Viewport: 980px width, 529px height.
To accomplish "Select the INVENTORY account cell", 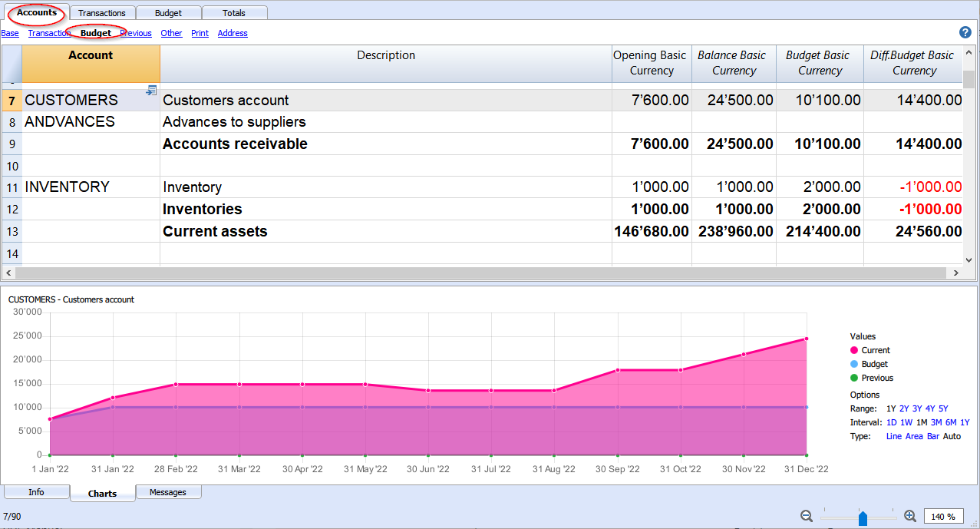I will 91,187.
